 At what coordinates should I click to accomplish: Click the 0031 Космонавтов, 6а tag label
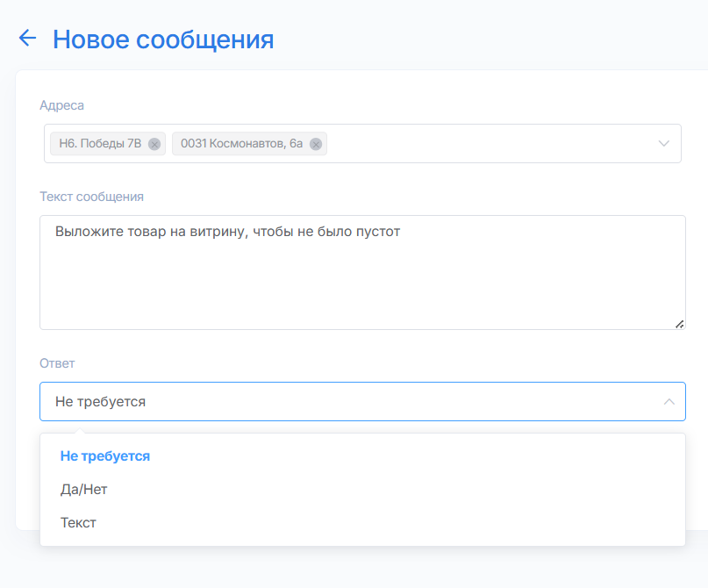[241, 144]
